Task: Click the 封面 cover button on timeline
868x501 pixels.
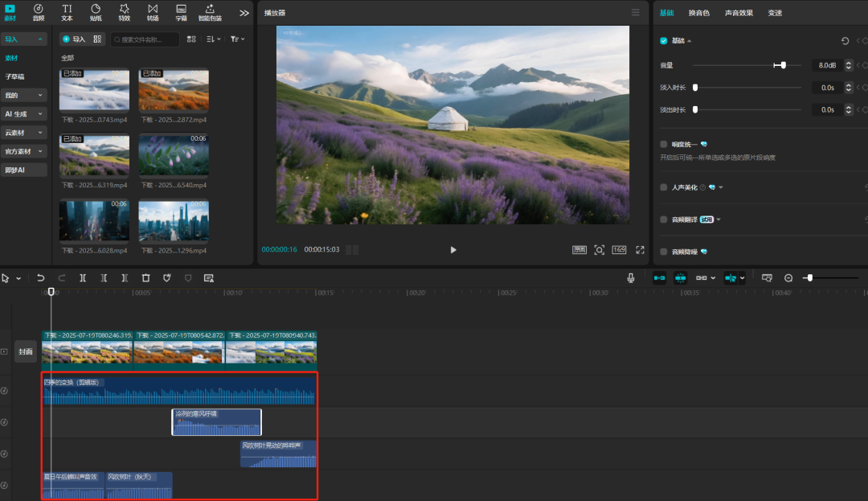Action: (x=26, y=351)
